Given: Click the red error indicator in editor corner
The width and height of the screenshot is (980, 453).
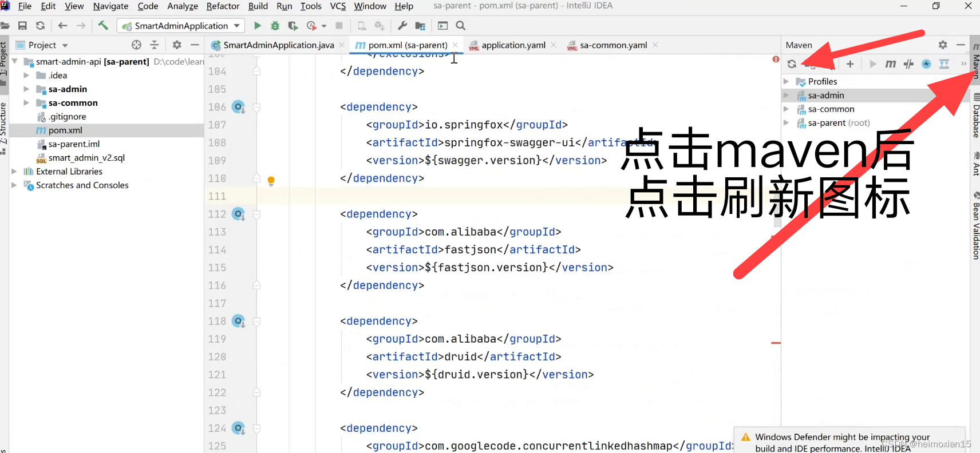Looking at the screenshot, I should point(776,59).
